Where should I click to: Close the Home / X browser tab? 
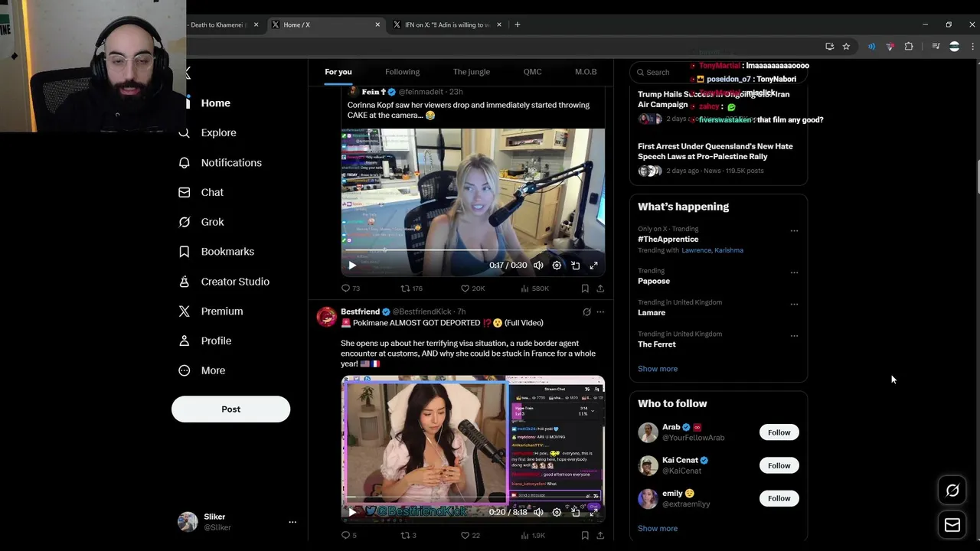point(377,24)
